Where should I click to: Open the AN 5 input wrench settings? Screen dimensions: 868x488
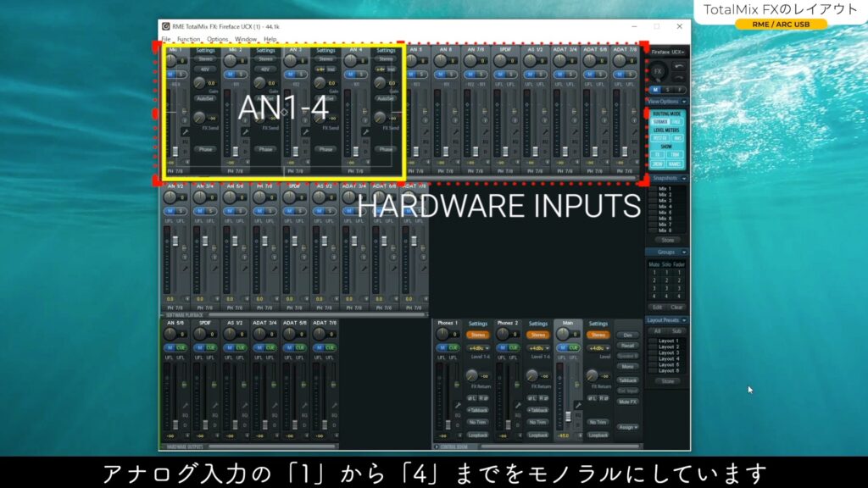pyautogui.click(x=426, y=132)
